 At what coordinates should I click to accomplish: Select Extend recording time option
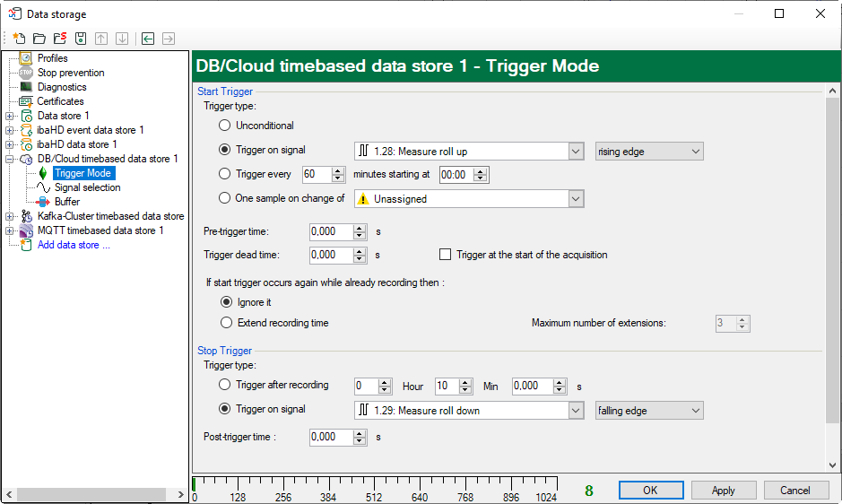[227, 322]
